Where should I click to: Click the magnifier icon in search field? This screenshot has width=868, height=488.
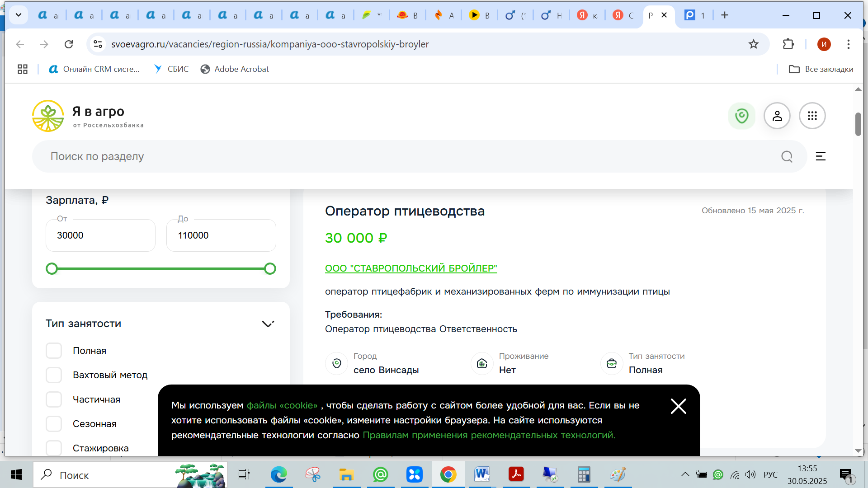click(787, 156)
